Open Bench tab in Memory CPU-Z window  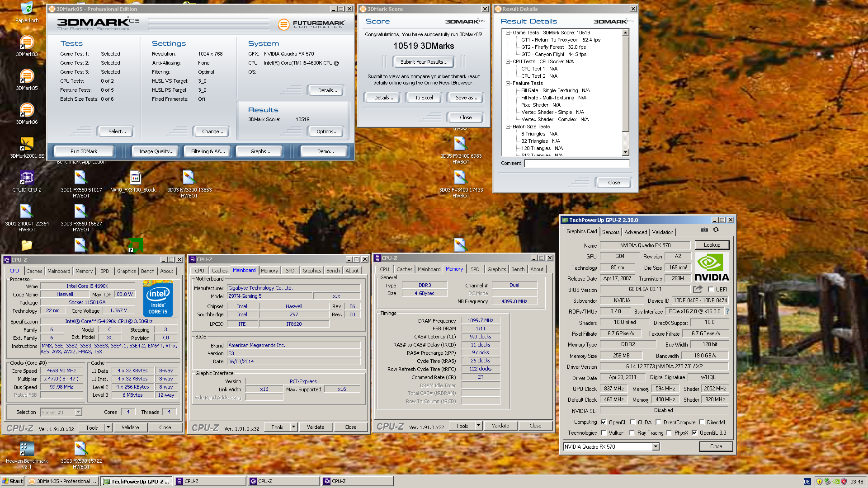point(518,269)
